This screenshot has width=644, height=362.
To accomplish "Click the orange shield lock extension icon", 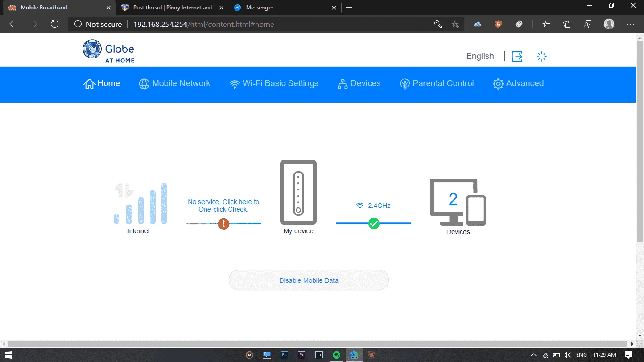I will coord(498,24).
